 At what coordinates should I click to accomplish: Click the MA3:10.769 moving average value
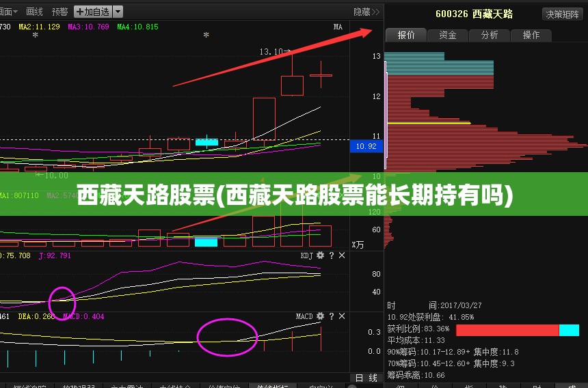[x=88, y=27]
